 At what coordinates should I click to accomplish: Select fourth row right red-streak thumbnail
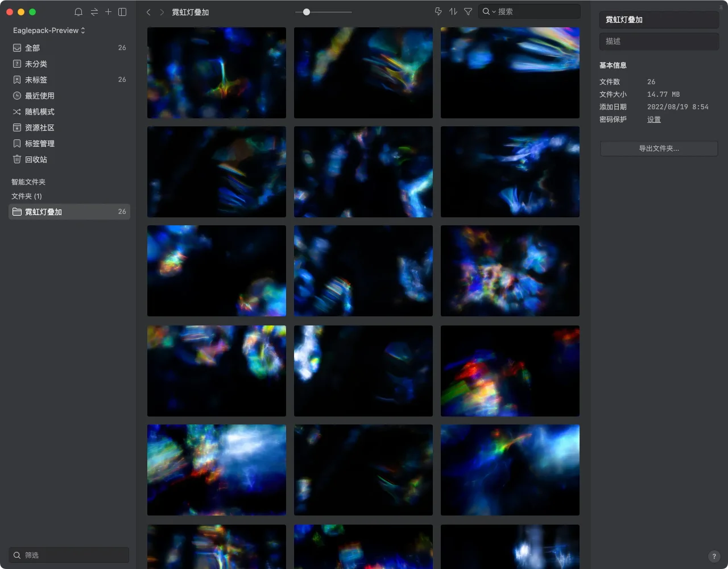point(510,371)
